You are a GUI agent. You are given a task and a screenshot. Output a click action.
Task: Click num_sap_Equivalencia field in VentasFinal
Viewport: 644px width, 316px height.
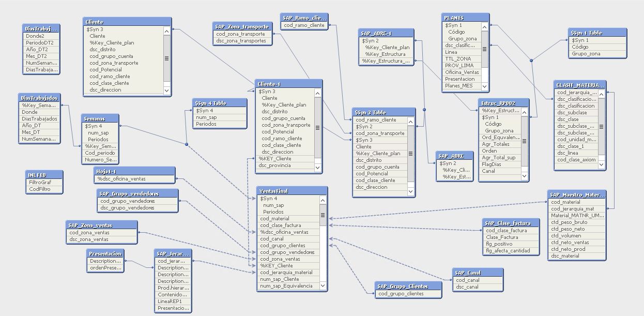[288, 286]
